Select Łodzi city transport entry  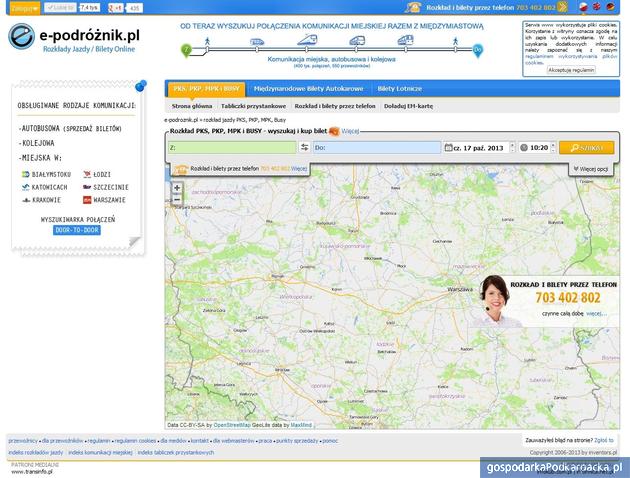[96, 174]
